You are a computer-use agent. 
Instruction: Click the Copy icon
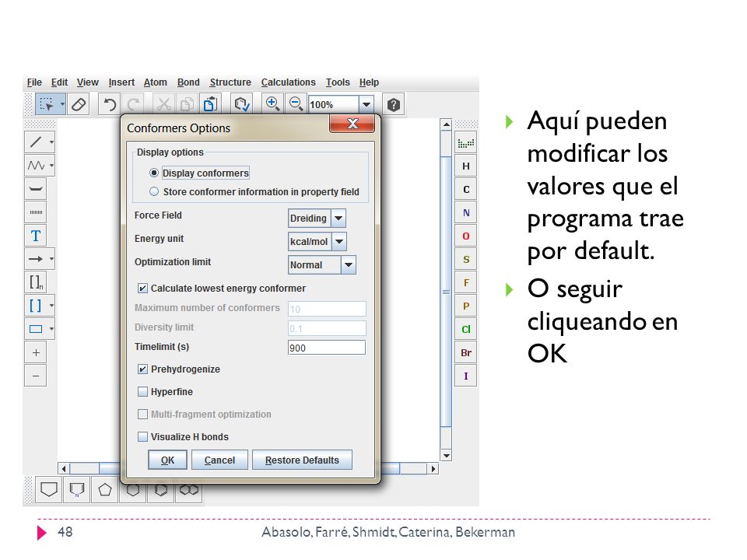pyautogui.click(x=187, y=104)
